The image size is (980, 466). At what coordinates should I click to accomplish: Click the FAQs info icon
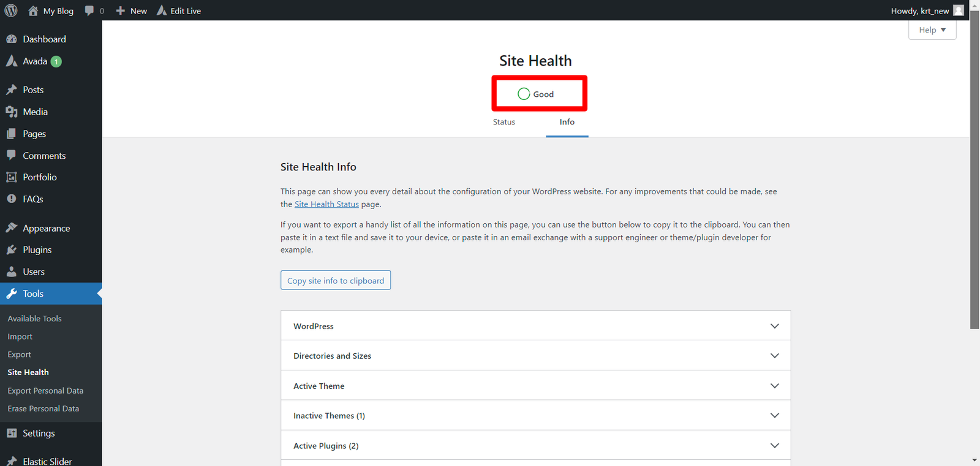12,199
